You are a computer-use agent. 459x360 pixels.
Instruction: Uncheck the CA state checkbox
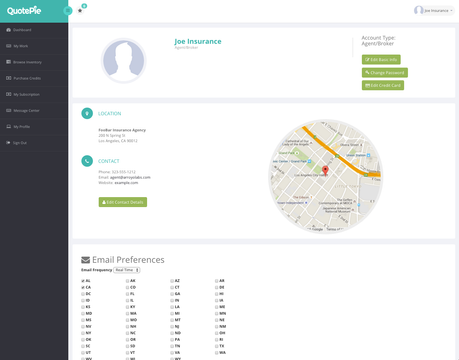coord(83,287)
